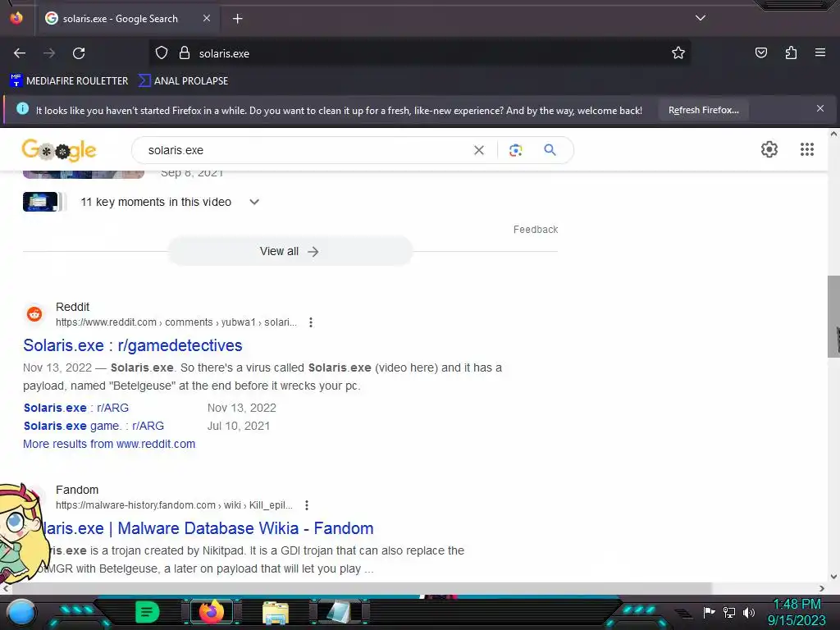Open the Solaris.exe : r/ARG sublink
Viewport: 840px width, 630px height.
[76, 408]
